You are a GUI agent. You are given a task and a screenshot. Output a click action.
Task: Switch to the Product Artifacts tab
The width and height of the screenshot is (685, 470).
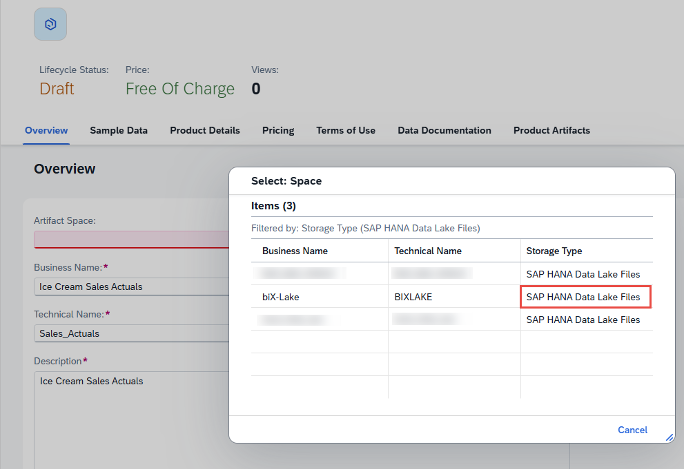click(551, 131)
